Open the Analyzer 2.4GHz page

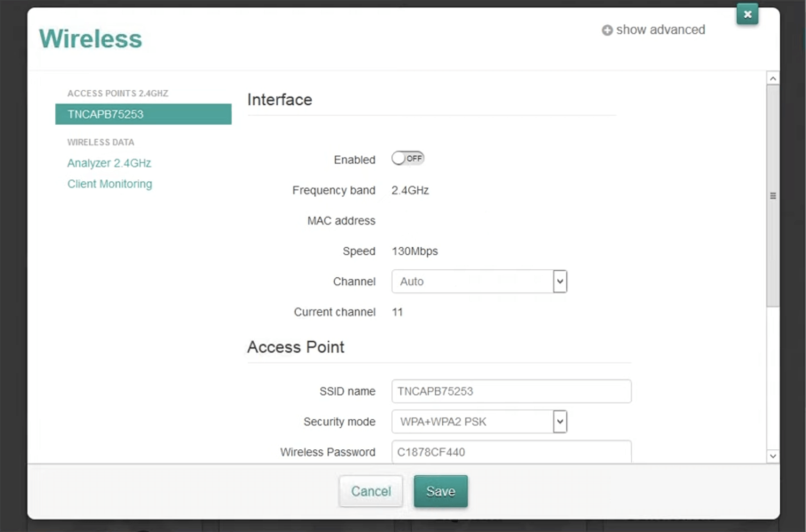click(109, 163)
